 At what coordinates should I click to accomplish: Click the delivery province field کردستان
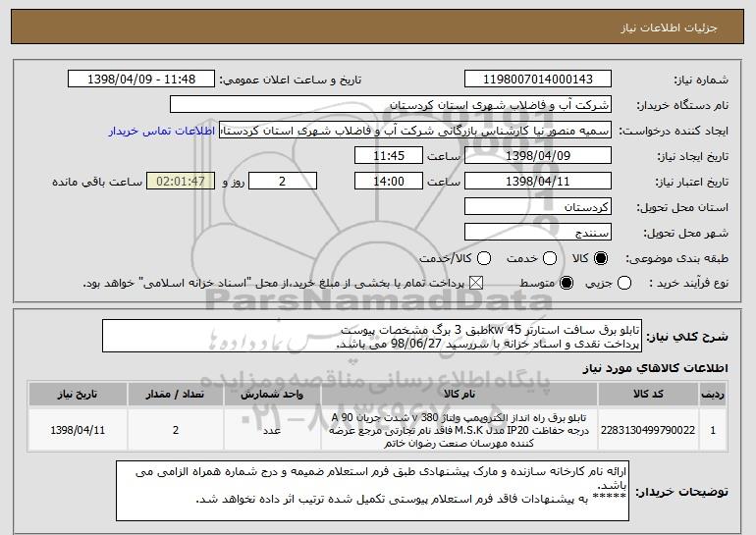538,207
